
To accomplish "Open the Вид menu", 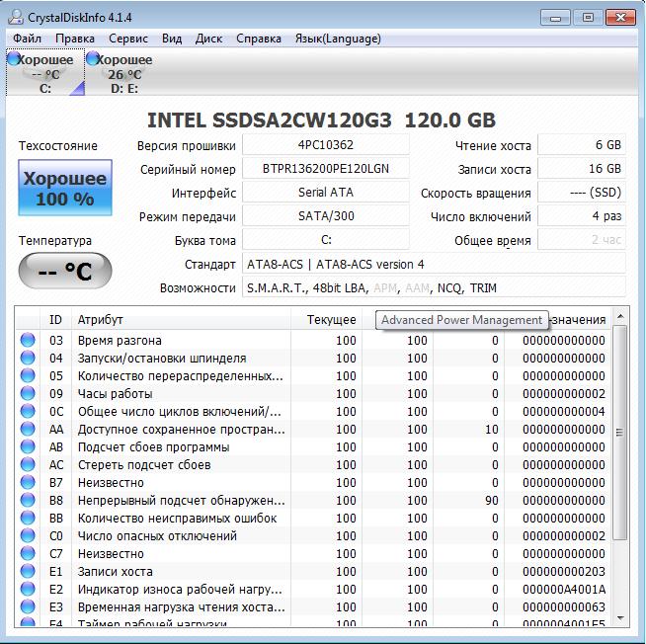I will click(x=172, y=39).
